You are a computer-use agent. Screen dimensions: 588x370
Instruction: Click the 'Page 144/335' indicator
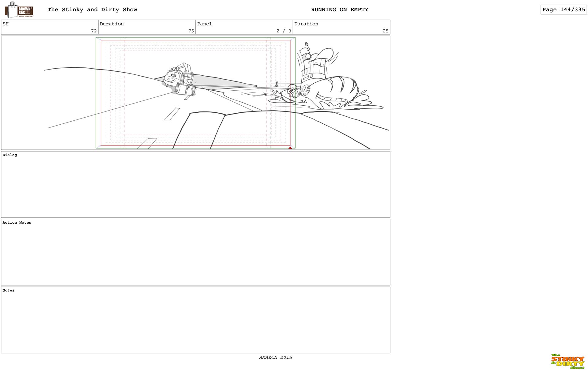(x=563, y=9)
